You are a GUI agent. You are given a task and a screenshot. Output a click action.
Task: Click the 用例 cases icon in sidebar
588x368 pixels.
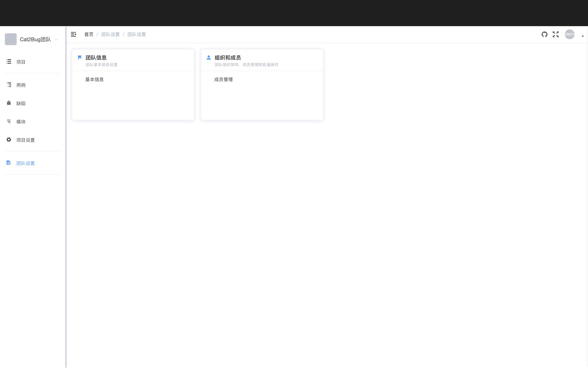pos(9,85)
